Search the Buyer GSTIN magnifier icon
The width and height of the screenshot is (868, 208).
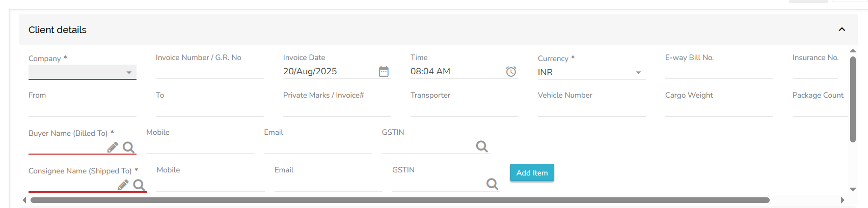[482, 146]
